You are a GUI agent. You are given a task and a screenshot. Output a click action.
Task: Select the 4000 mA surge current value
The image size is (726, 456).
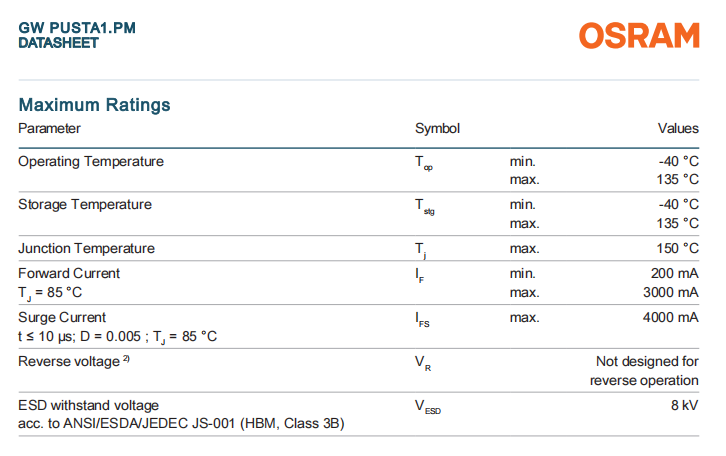tap(670, 317)
